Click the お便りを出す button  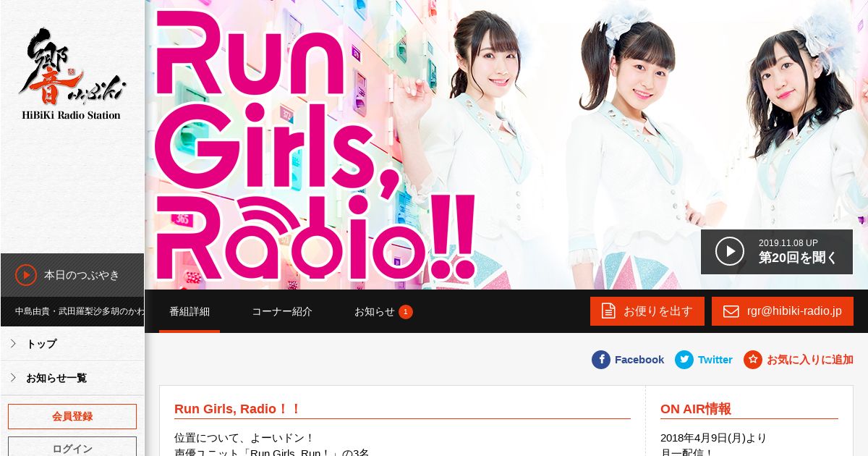tap(647, 311)
